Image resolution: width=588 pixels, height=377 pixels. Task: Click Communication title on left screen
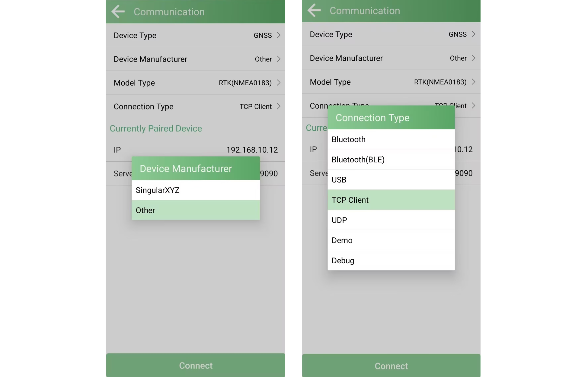pyautogui.click(x=169, y=12)
